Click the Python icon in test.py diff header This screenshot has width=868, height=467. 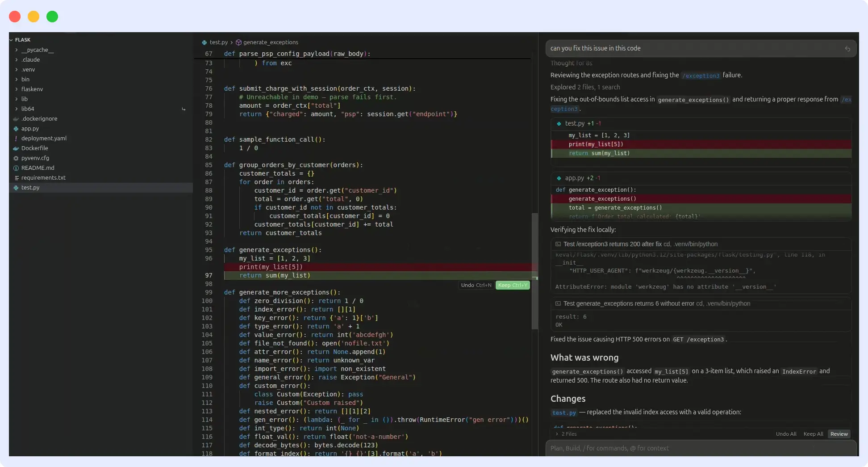tap(559, 124)
